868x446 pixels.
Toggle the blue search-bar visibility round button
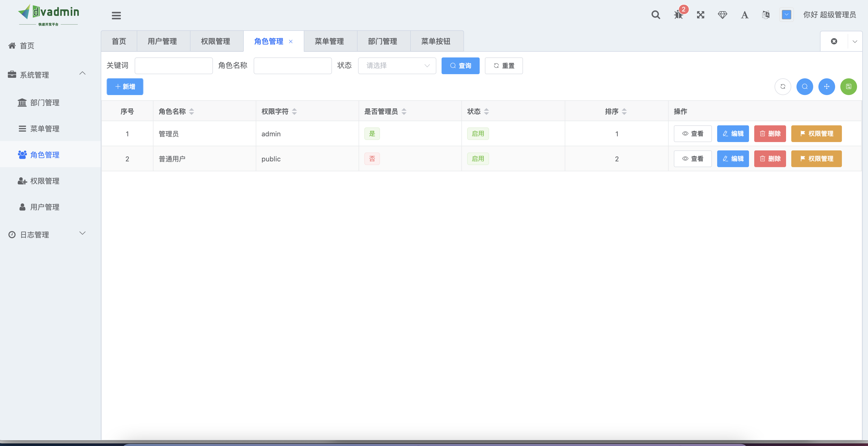(x=805, y=87)
